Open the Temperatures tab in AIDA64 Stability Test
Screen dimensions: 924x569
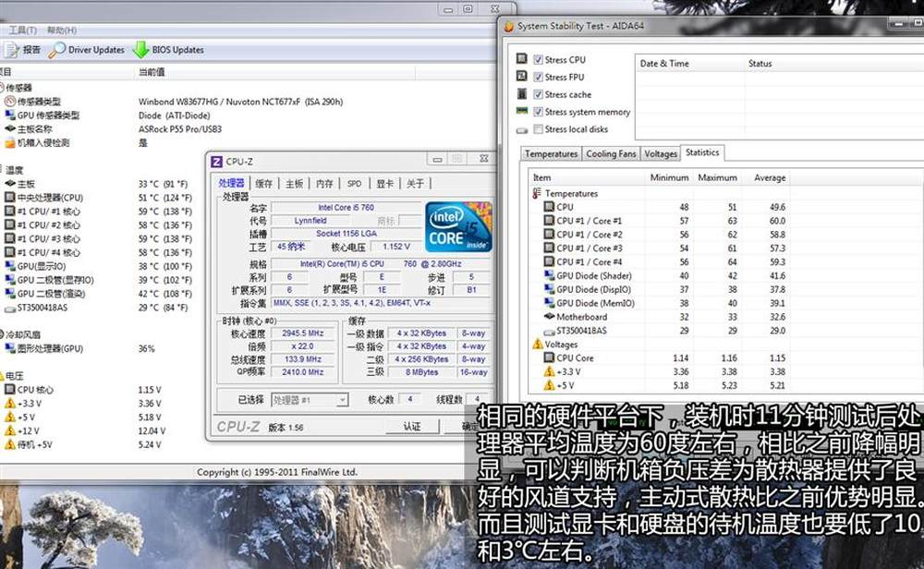pyautogui.click(x=551, y=153)
